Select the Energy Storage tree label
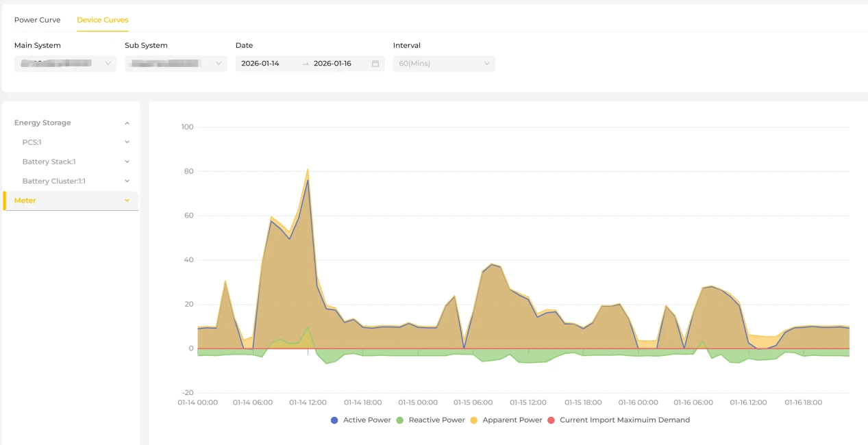Viewport: 868px width, 445px height. [x=42, y=123]
